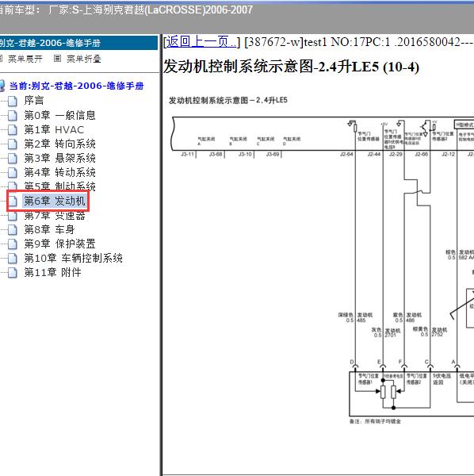
Task: Open 第0章 一般信息
Action: pyautogui.click(x=59, y=115)
